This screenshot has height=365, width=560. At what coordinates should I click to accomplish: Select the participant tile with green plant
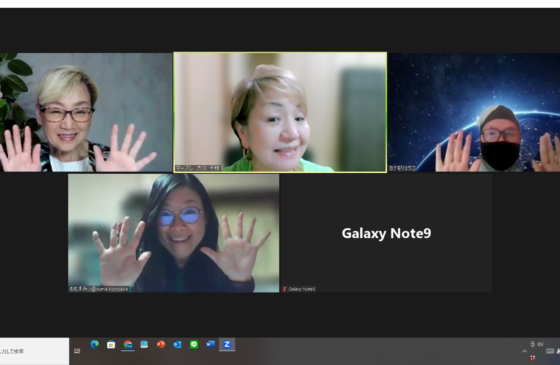pyautogui.click(x=86, y=112)
